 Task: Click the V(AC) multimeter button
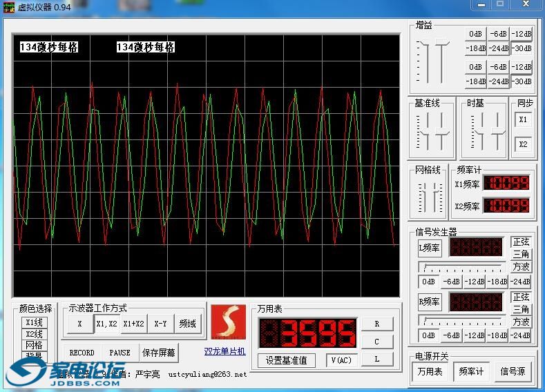tap(342, 360)
